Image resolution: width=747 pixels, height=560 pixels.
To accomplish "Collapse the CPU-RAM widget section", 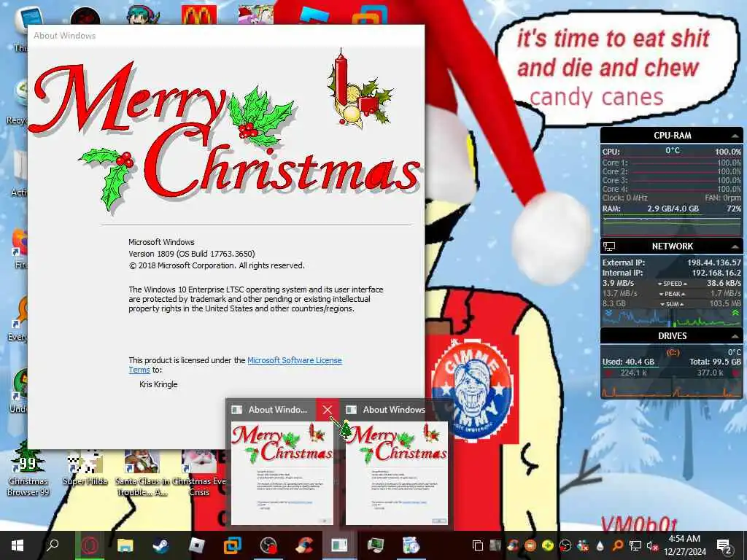I will click(735, 136).
